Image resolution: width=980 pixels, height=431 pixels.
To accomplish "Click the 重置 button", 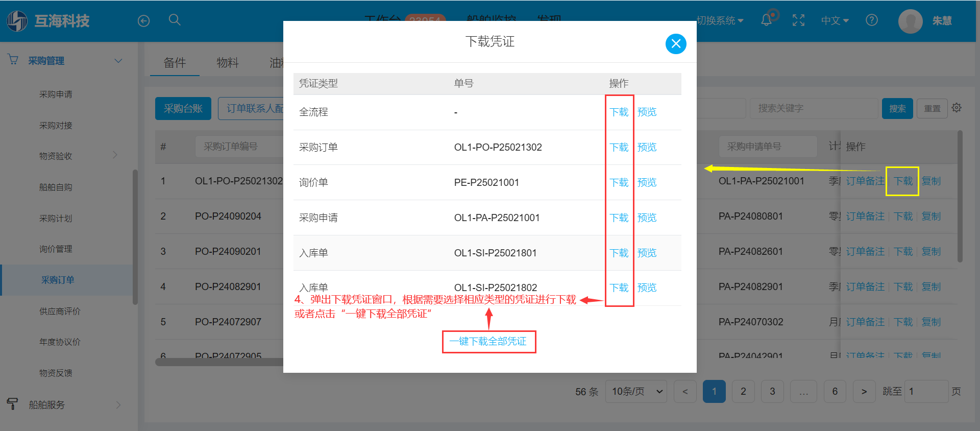I will tap(932, 108).
